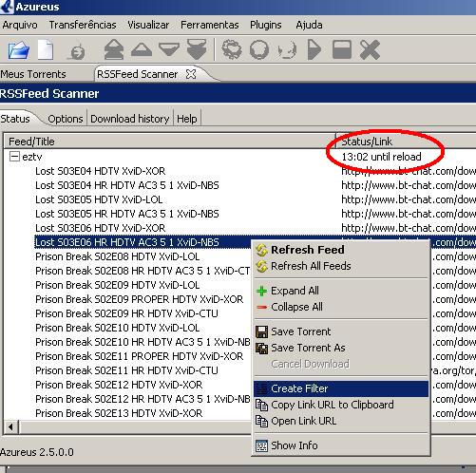Screen dimensions: 476x473
Task: Click the floppy disk Save Torrent icon
Action: point(262,331)
